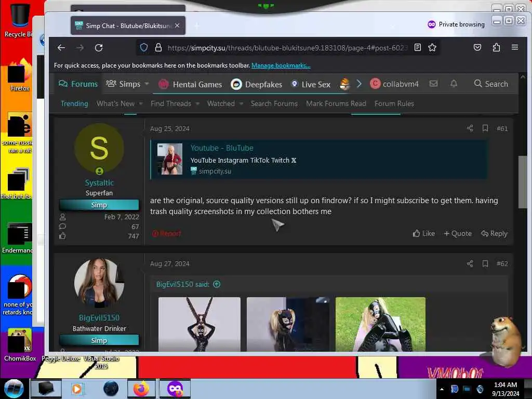The width and height of the screenshot is (532, 399).
Task: Focus the URL address bar field
Action: coord(287,48)
